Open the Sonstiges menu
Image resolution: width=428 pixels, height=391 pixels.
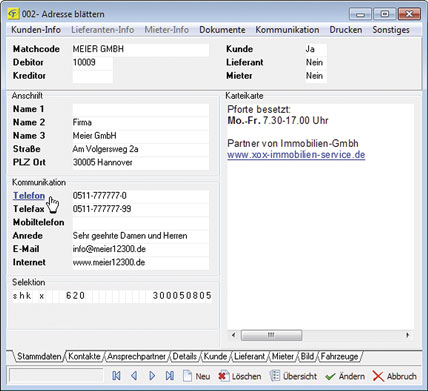391,30
